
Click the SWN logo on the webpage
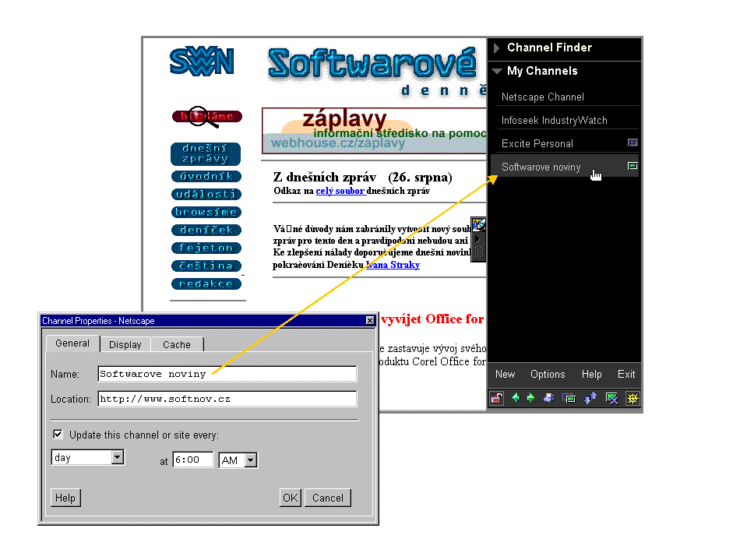(x=202, y=62)
